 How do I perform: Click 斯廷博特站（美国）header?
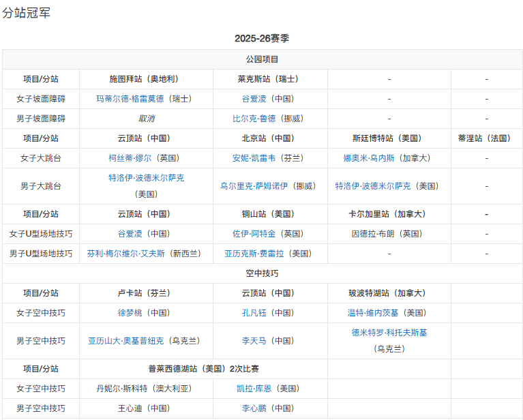coord(389,138)
